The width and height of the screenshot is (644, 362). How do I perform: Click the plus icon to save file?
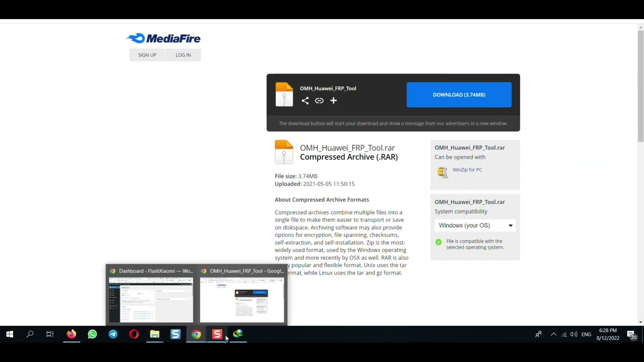[x=333, y=101]
